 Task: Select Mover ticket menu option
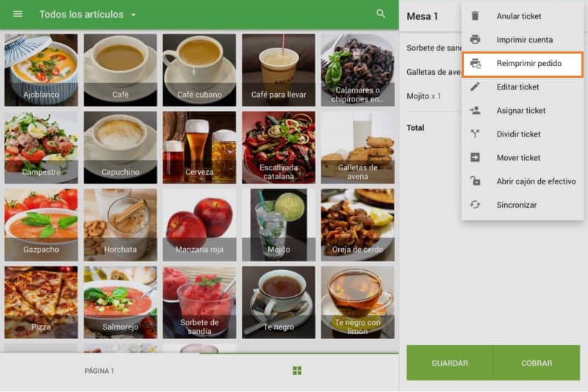tap(523, 158)
